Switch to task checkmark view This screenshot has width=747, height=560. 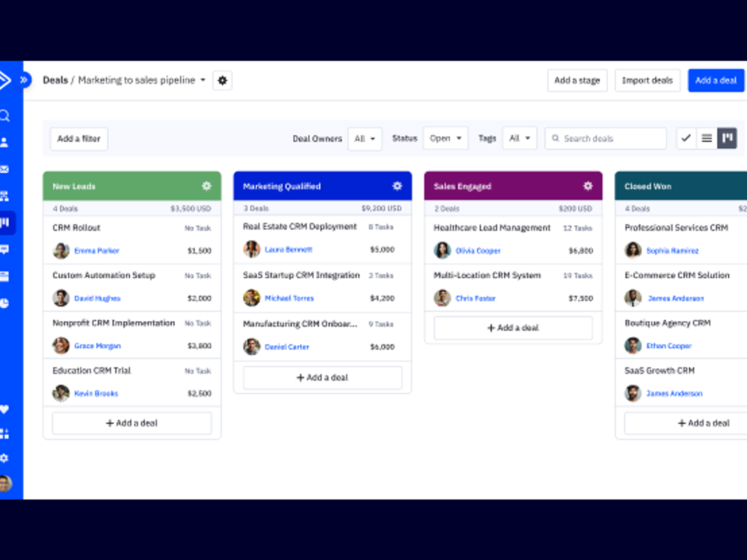point(686,138)
